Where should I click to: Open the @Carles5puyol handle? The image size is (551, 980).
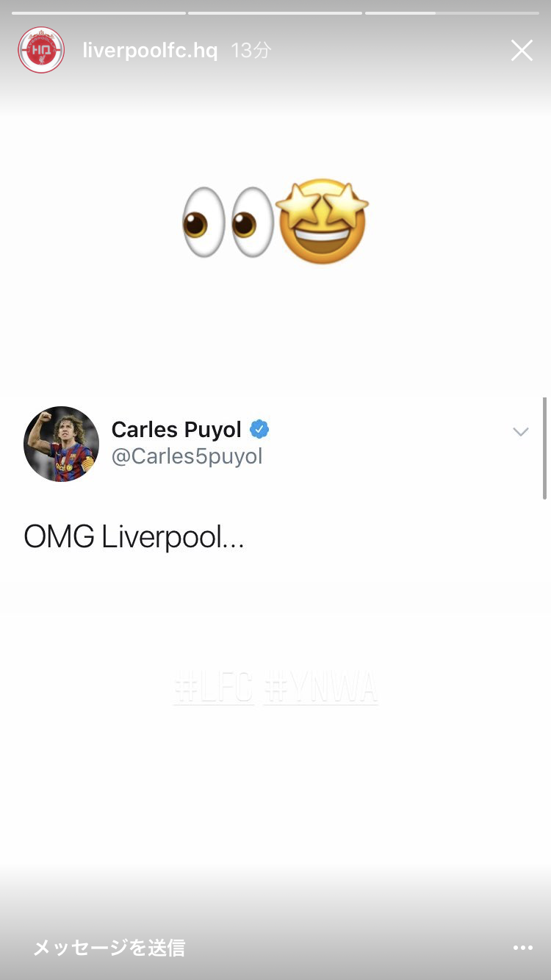[187, 456]
